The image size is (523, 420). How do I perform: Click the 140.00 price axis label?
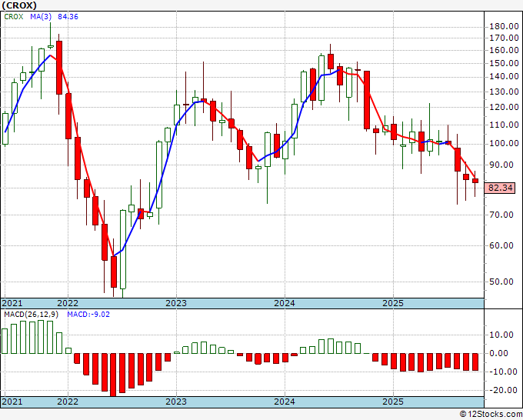504,76
